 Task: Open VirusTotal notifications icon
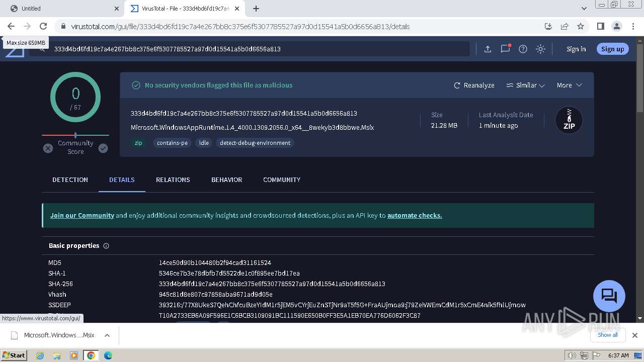[506, 49]
